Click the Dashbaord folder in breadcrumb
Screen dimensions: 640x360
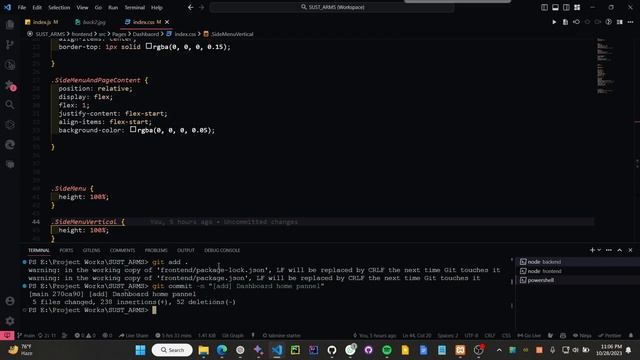(145, 34)
